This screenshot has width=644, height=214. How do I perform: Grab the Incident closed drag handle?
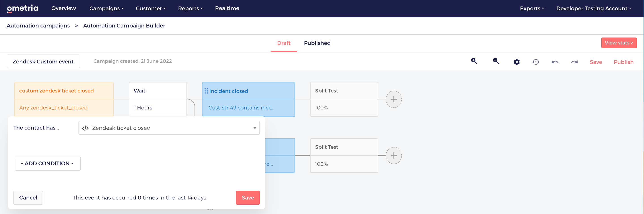206,91
